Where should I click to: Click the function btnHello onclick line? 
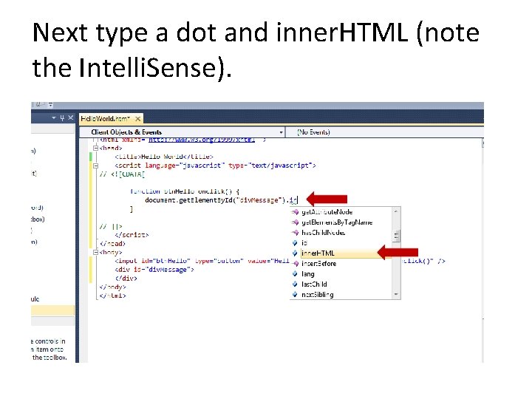click(x=185, y=191)
